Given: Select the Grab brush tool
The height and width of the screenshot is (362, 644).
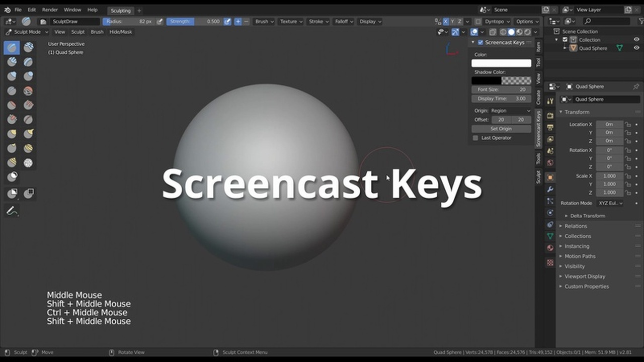Looking at the screenshot, I should click(x=12, y=134).
